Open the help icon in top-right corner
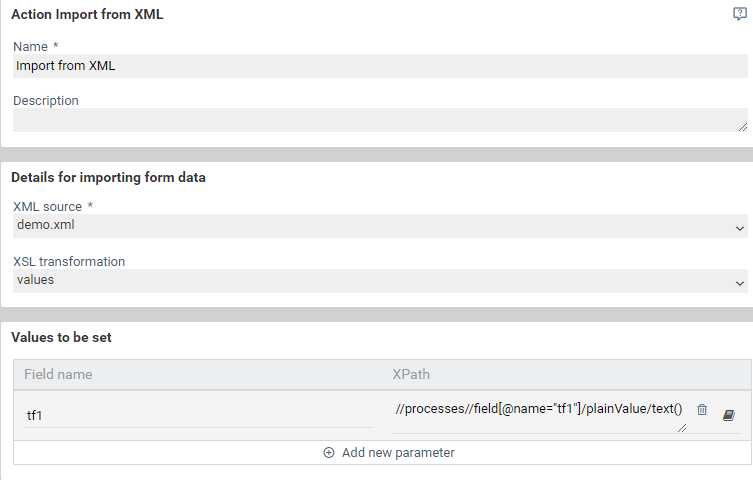 point(739,14)
